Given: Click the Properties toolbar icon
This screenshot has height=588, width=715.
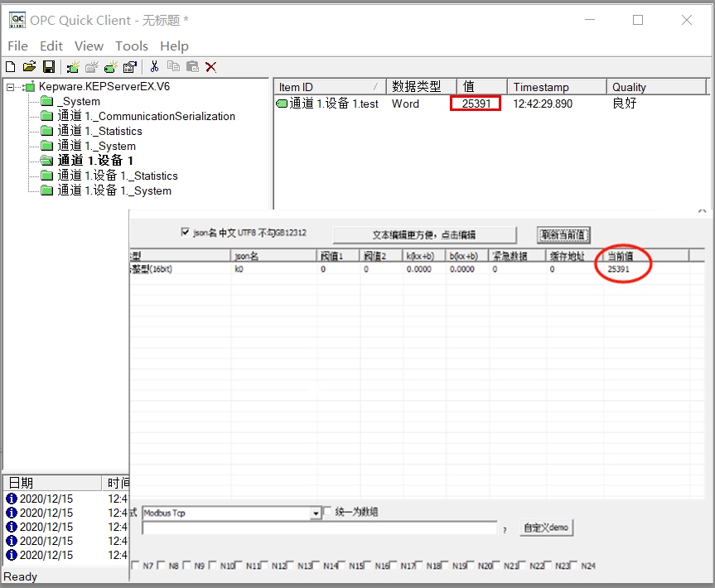Looking at the screenshot, I should point(130,67).
